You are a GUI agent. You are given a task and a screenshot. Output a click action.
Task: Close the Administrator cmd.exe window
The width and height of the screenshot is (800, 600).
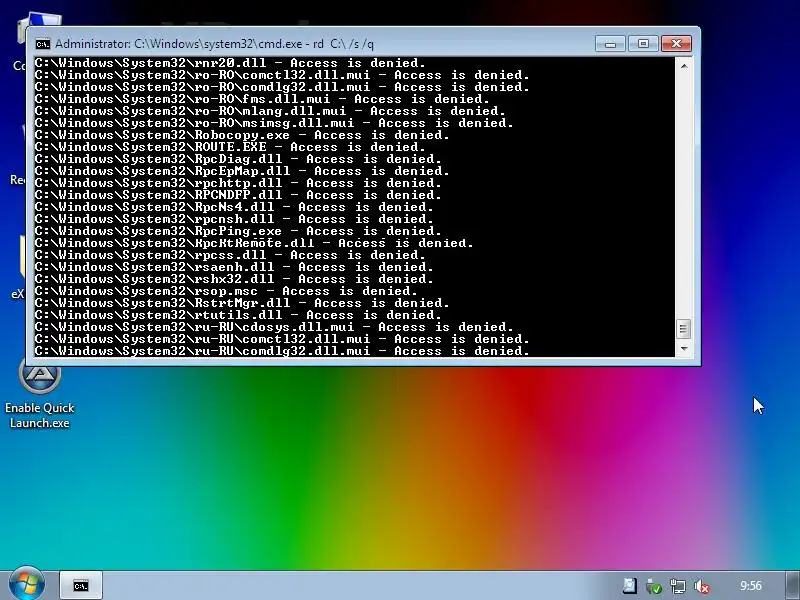tap(676, 44)
